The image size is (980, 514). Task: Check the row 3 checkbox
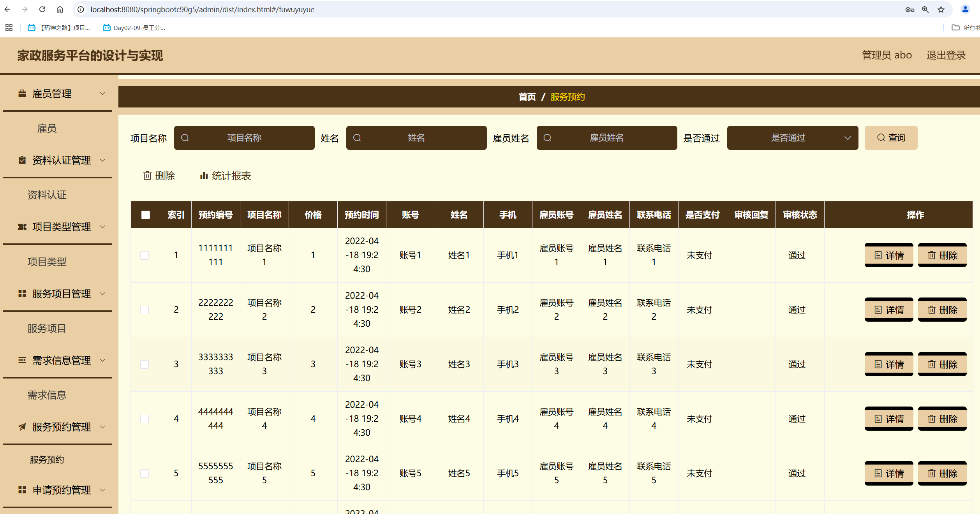[x=145, y=364]
